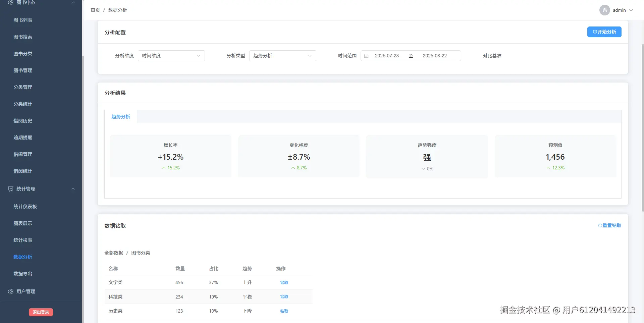Click 首页 in the top breadcrumb
This screenshot has height=323, width=644.
[x=95, y=10]
